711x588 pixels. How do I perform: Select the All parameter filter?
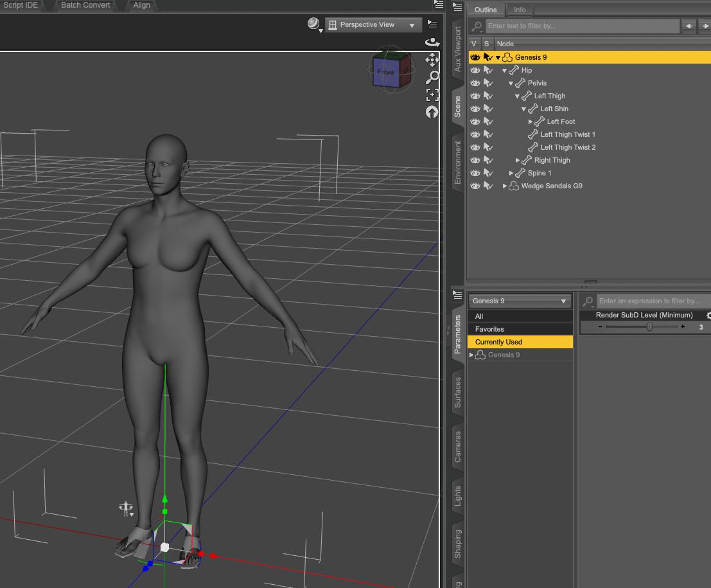pyautogui.click(x=479, y=316)
